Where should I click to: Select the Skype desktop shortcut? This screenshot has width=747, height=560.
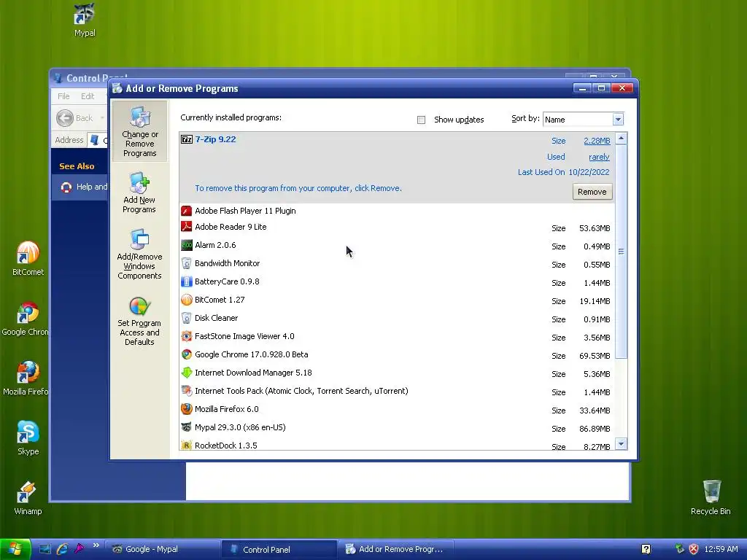28,438
